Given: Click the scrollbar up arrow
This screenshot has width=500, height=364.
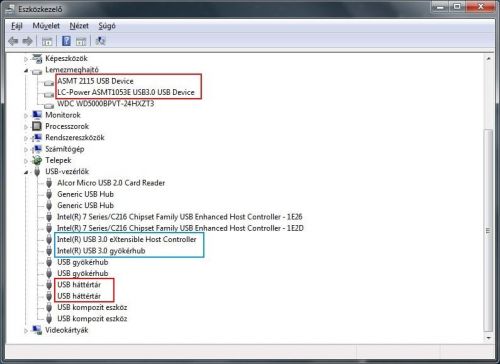Looking at the screenshot, I should [x=488, y=59].
